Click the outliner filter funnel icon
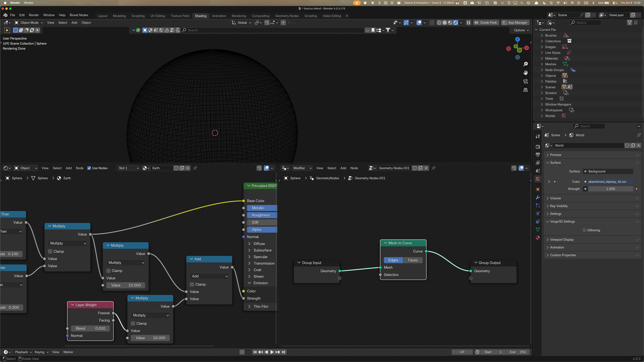Viewport: 644px width, 362px height. 630,23
